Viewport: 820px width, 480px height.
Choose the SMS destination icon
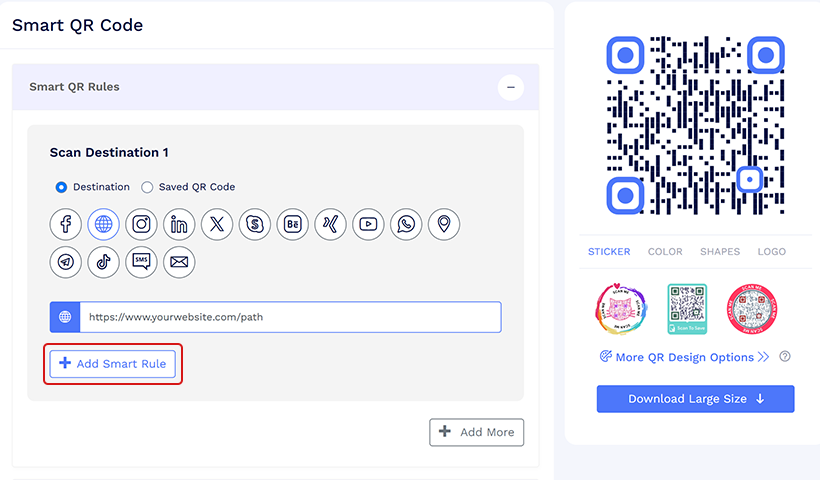(x=142, y=262)
